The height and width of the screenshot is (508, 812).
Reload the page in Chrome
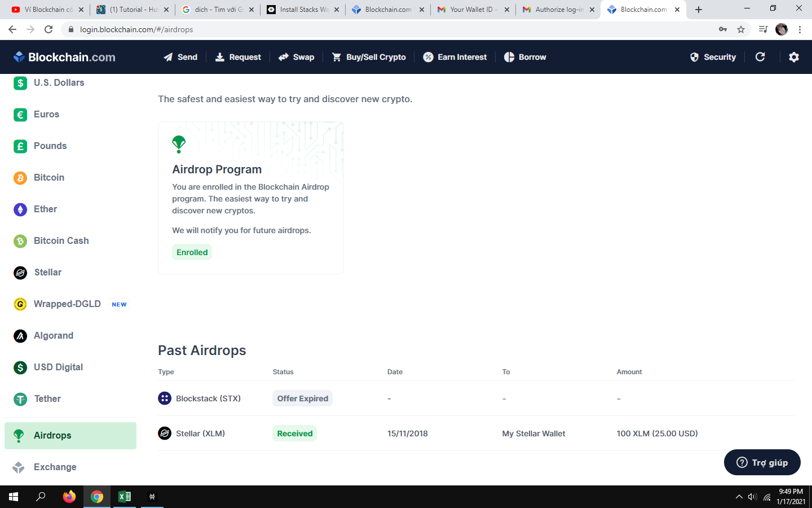point(48,29)
